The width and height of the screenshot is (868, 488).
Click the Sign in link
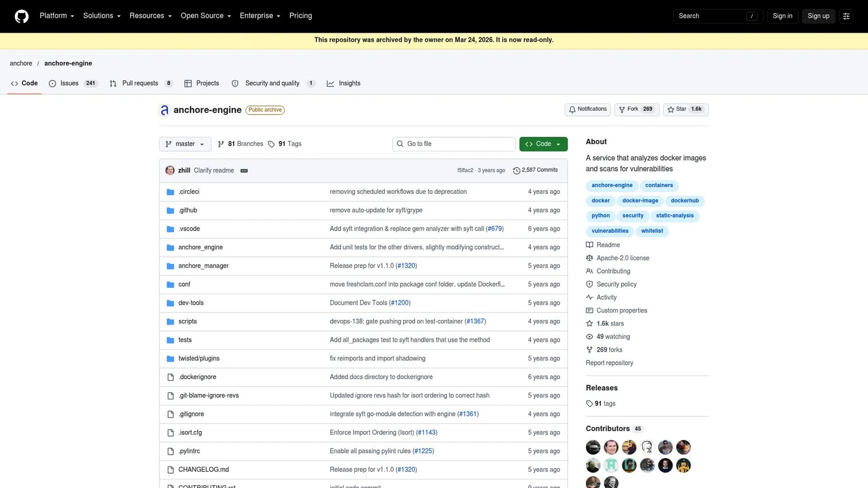[782, 16]
